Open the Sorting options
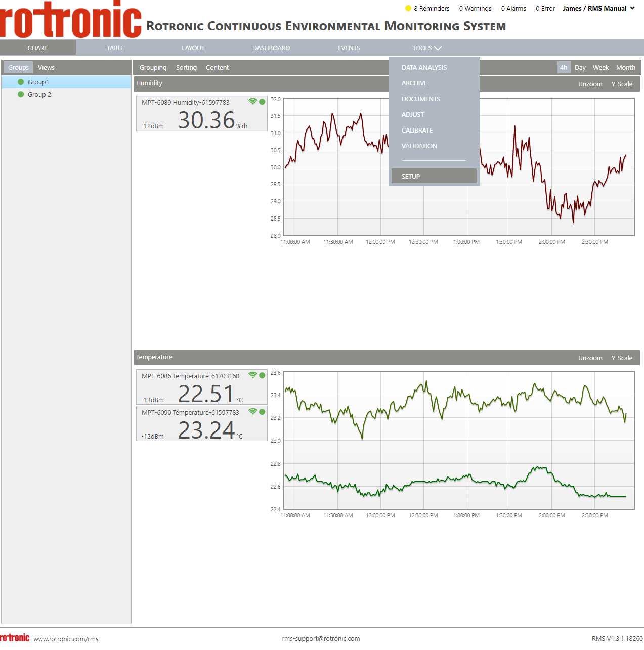The image size is (644, 650). point(186,67)
